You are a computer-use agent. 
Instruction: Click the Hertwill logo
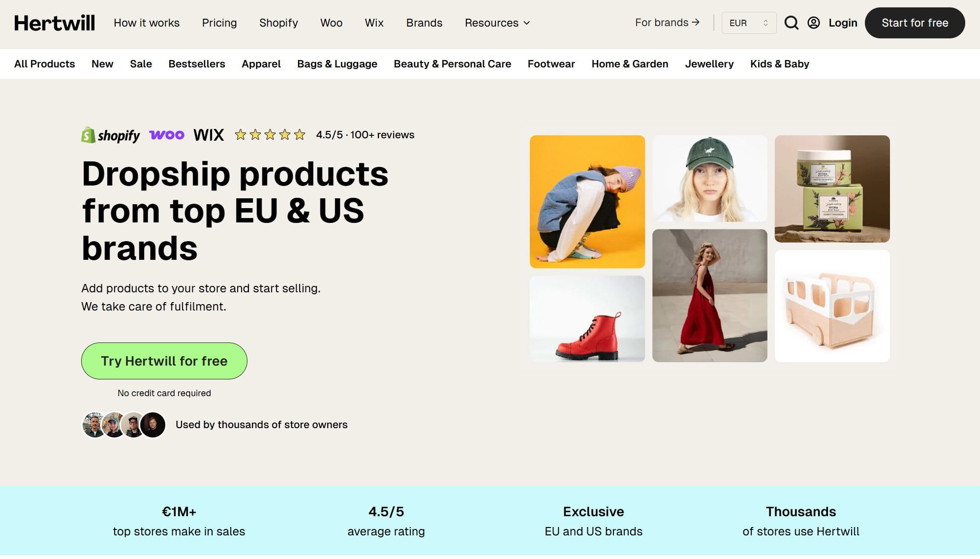coord(55,23)
